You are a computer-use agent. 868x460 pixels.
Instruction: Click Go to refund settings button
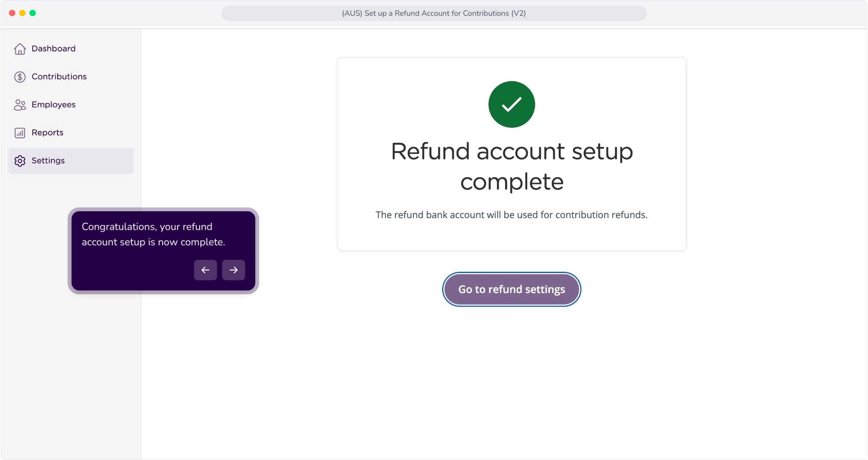[511, 289]
